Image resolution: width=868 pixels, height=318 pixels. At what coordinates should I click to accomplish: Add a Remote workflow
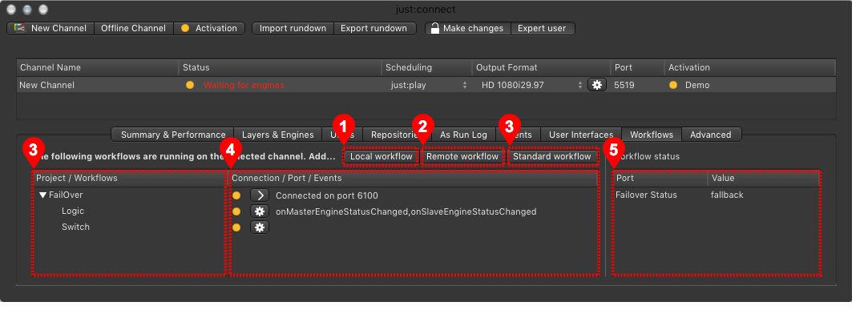click(x=462, y=156)
